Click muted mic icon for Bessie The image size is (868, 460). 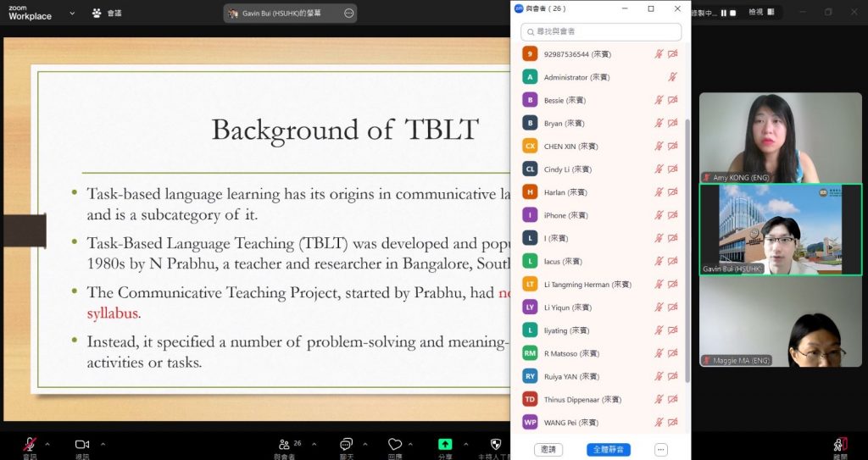click(659, 100)
